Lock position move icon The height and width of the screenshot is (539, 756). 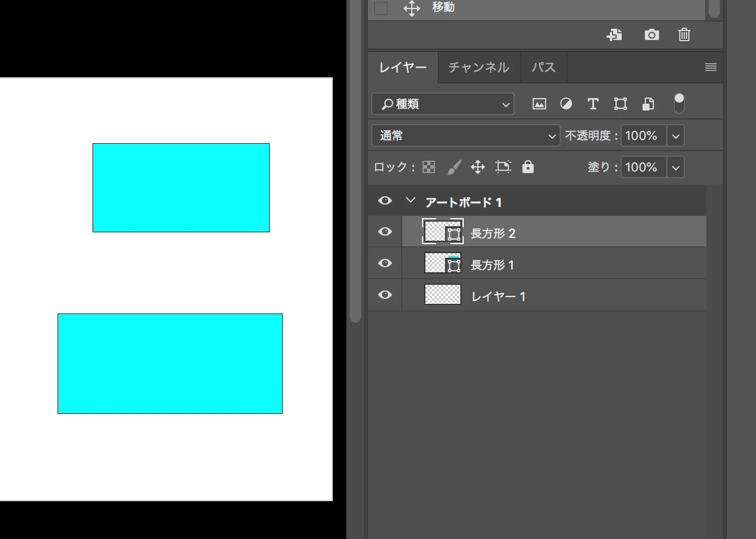pyautogui.click(x=478, y=167)
